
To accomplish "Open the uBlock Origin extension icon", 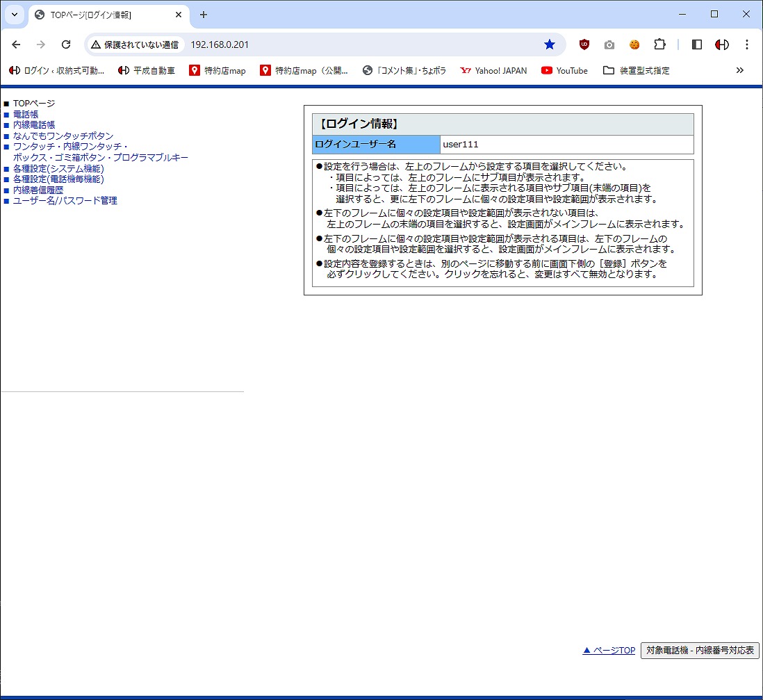I will click(584, 44).
